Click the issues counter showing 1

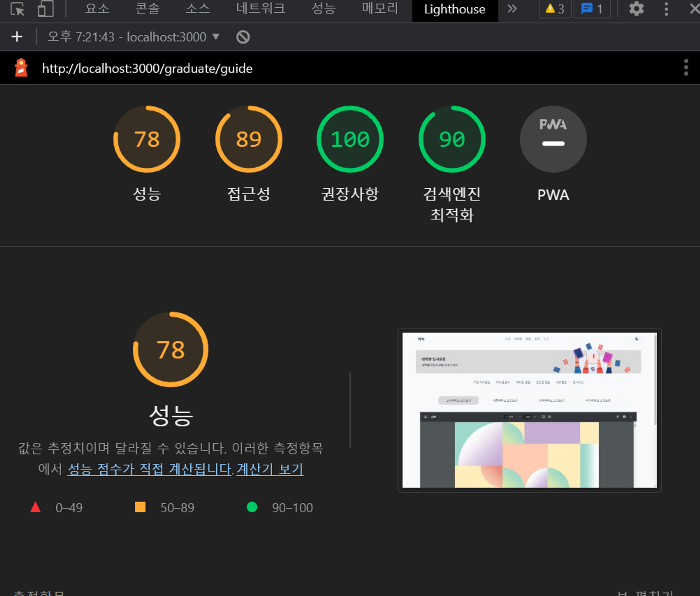coord(592,9)
